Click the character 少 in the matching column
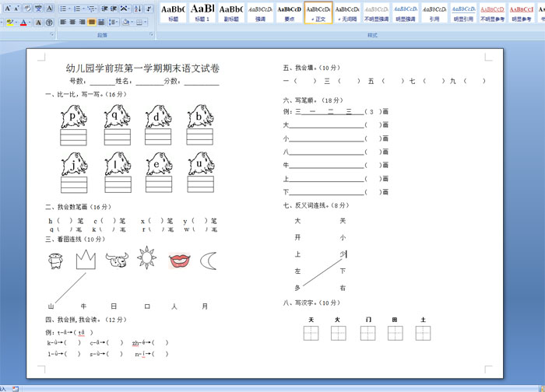The width and height of the screenshot is (545, 392). click(343, 254)
